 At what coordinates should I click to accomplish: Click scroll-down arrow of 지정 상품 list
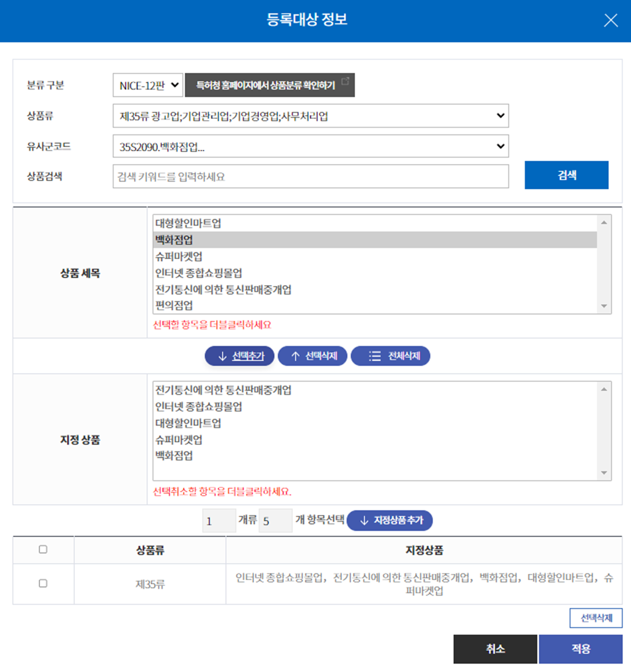(x=604, y=473)
